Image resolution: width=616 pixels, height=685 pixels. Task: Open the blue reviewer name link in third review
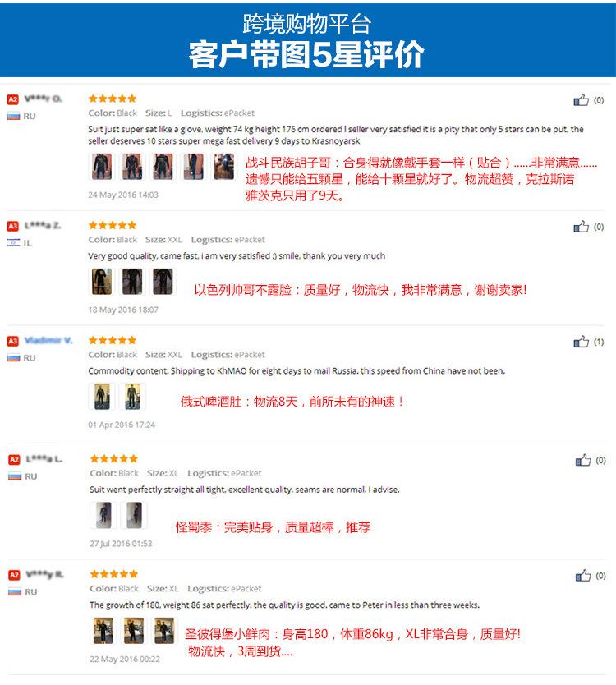click(x=48, y=340)
